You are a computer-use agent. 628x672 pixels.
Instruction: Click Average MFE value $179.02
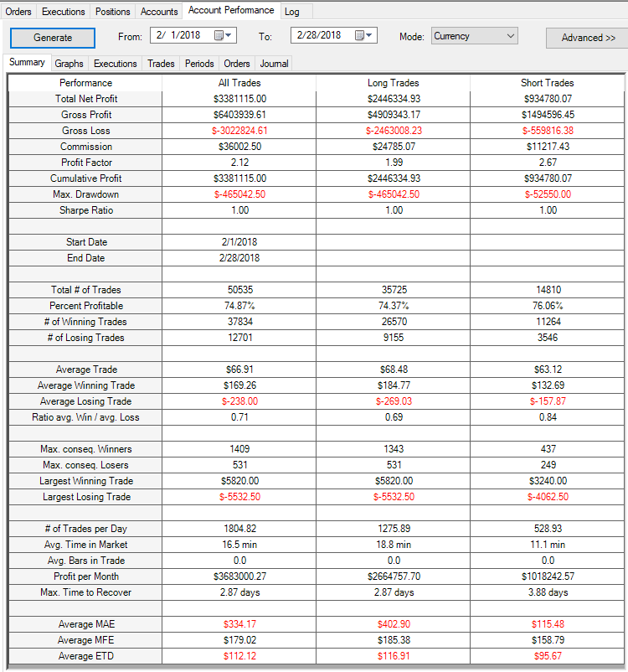[239, 640]
